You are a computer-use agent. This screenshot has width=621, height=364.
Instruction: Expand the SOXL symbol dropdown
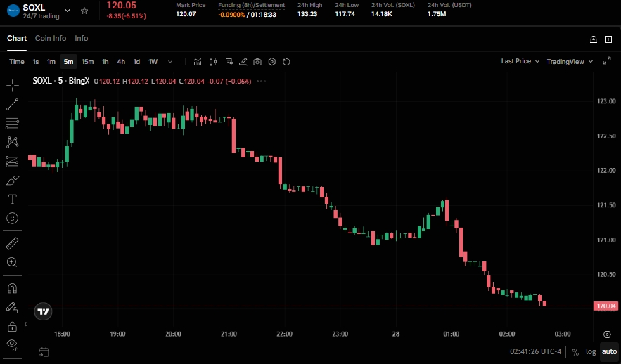pos(68,11)
